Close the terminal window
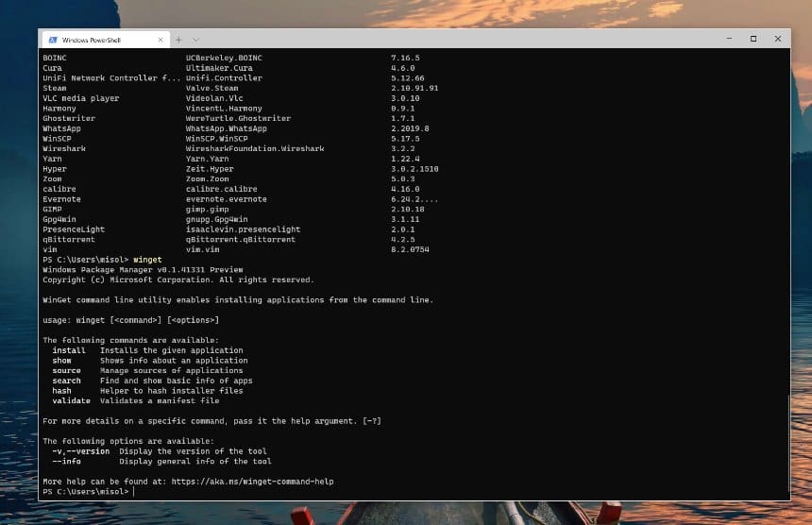This screenshot has height=525, width=812. (778, 39)
